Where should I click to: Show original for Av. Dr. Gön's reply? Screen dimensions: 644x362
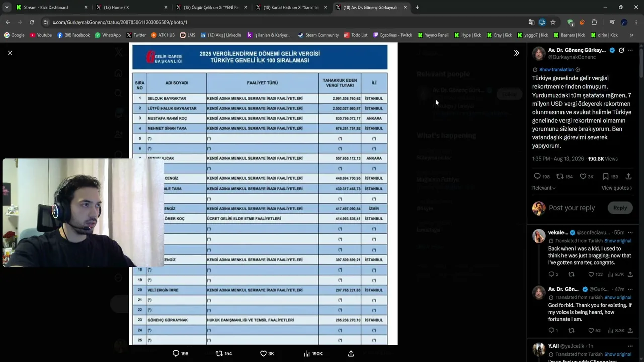click(x=617, y=297)
